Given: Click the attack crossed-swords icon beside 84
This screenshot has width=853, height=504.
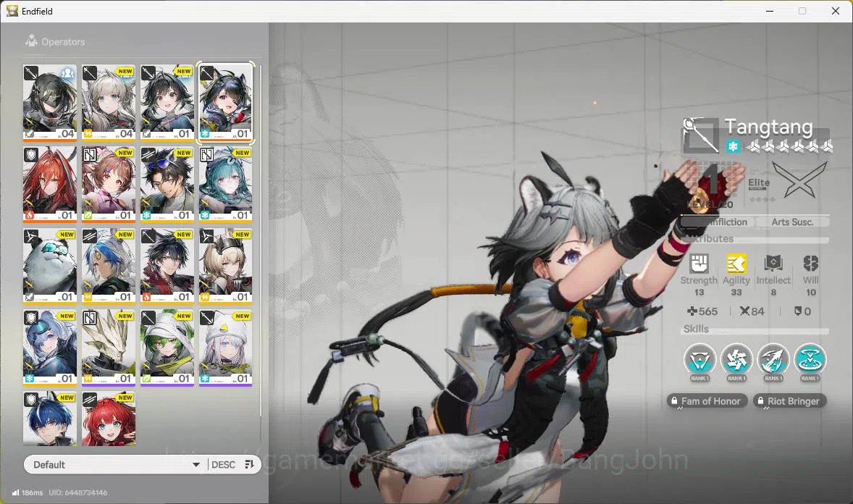Looking at the screenshot, I should 744,311.
